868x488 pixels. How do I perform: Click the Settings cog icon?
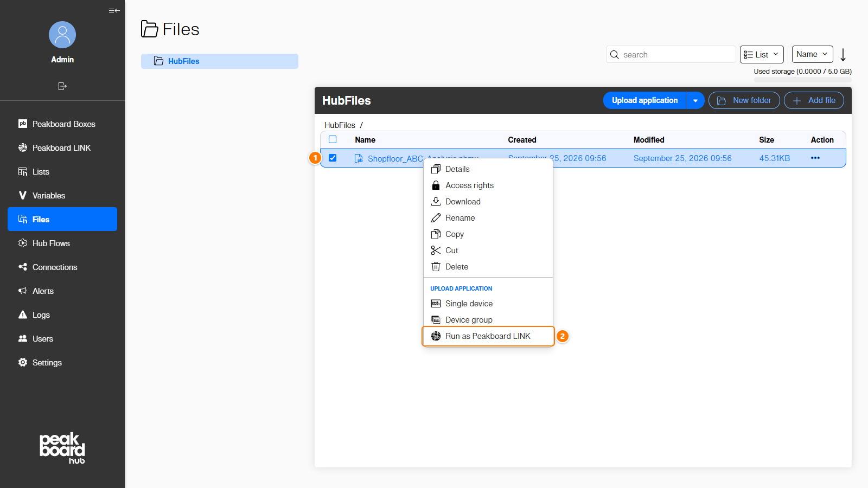tap(23, 362)
